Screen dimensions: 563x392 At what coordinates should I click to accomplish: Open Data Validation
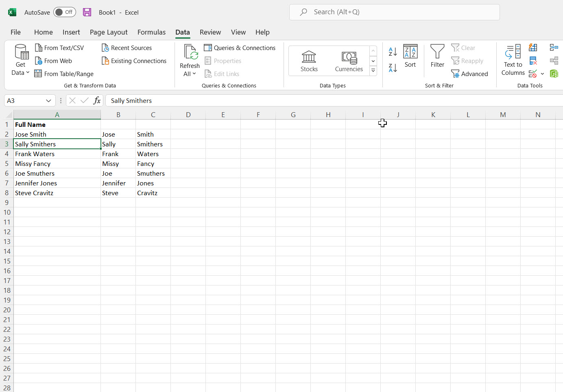tap(533, 74)
